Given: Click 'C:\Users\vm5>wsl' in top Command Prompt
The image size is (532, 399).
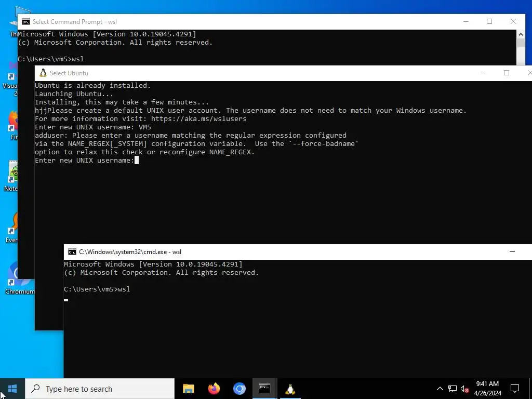Looking at the screenshot, I should tap(51, 59).
